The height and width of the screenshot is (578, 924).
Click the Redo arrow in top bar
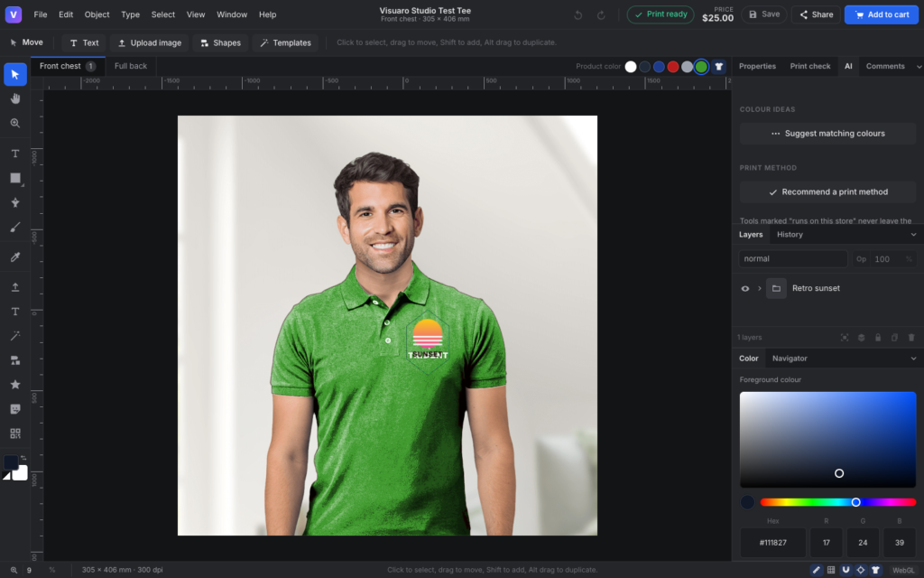tap(601, 14)
